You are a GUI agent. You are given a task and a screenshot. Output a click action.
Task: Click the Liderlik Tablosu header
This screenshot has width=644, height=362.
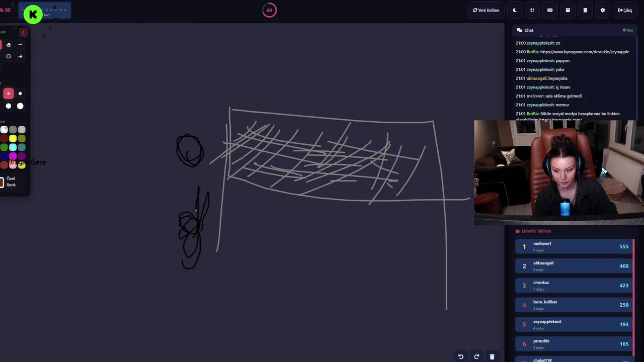click(x=536, y=231)
